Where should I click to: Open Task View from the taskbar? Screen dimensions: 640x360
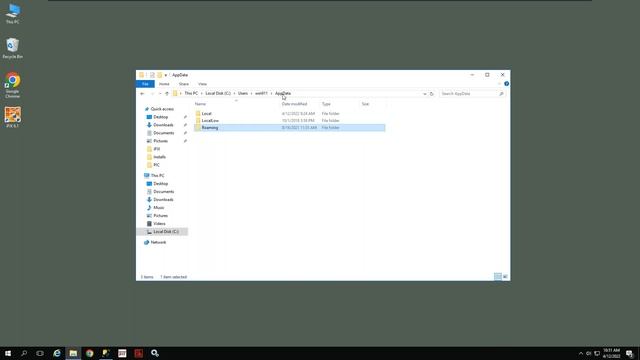tap(40, 353)
